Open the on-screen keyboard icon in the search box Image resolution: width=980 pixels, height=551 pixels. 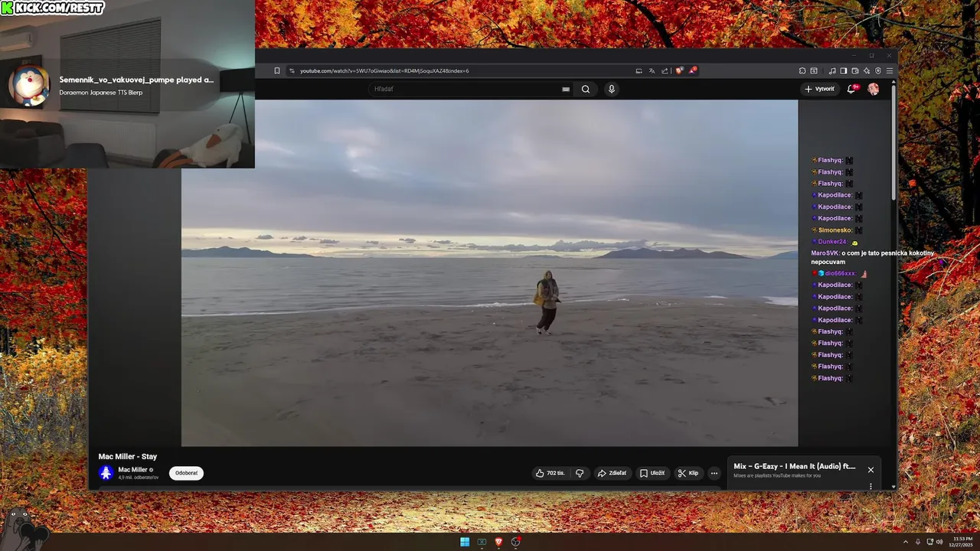pyautogui.click(x=566, y=89)
